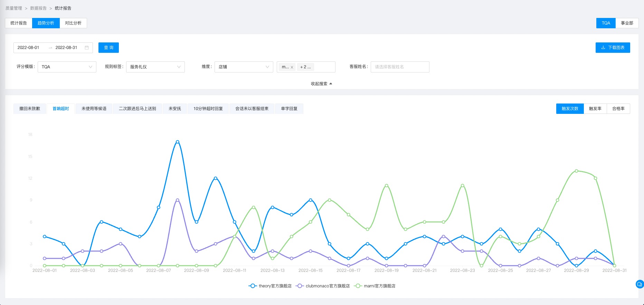
Task: Select the 事业部 view toggle
Action: pos(627,23)
